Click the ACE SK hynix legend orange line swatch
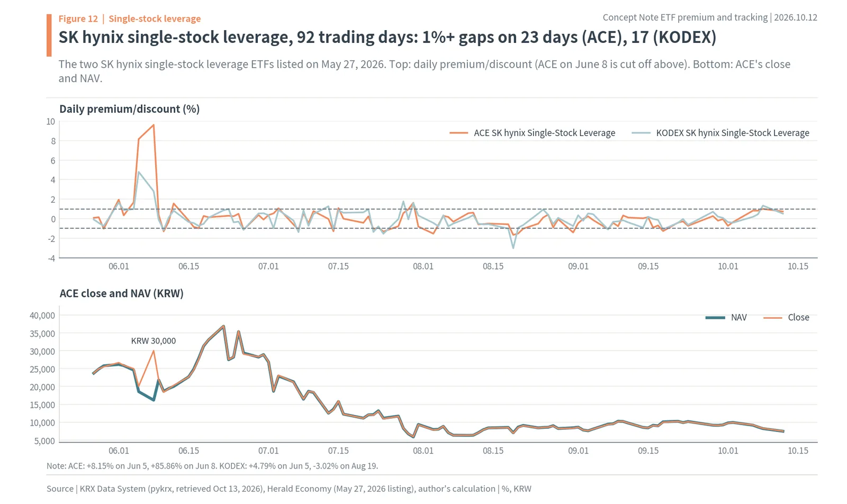The image size is (847, 504). [x=458, y=133]
